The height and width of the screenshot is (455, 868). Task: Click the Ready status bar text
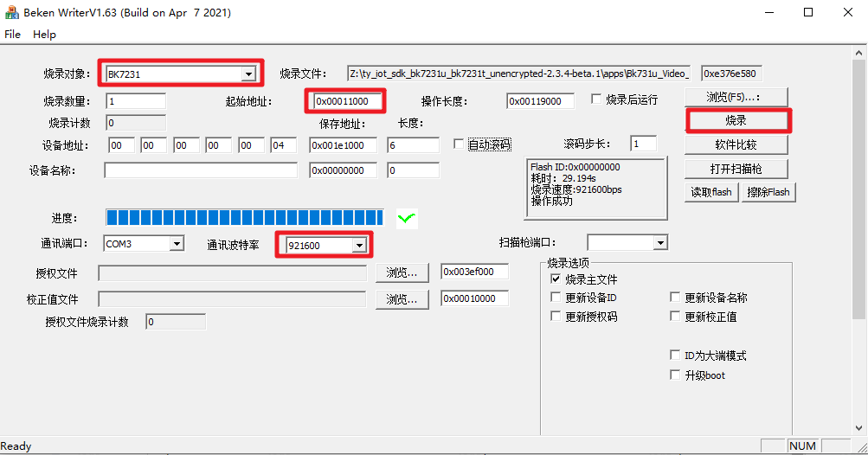[x=16, y=446]
